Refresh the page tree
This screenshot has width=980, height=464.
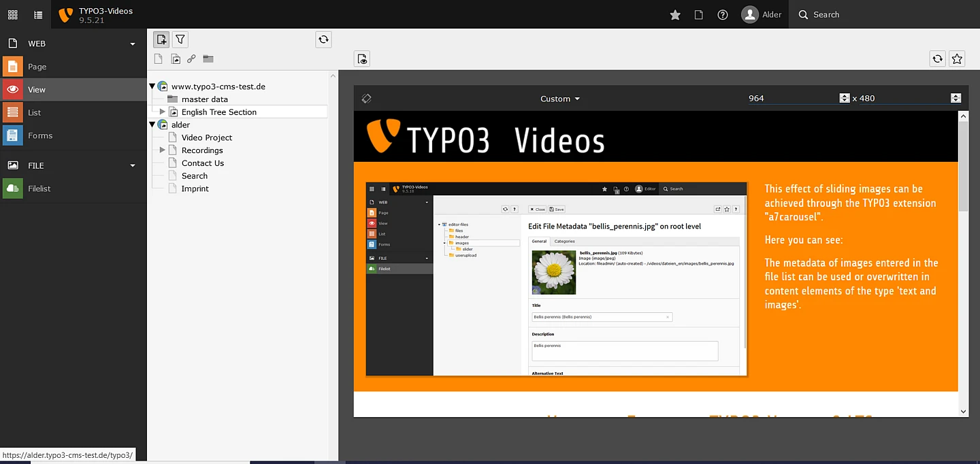pyautogui.click(x=323, y=39)
